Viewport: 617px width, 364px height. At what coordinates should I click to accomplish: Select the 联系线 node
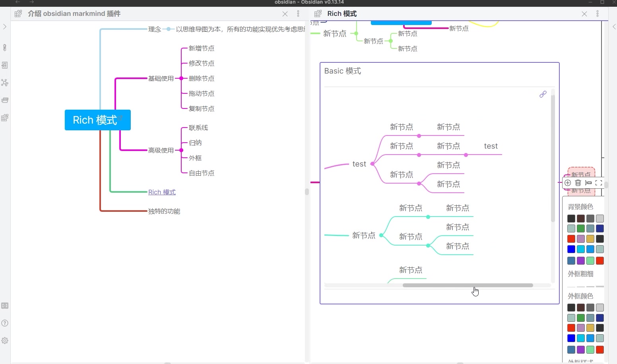point(198,128)
